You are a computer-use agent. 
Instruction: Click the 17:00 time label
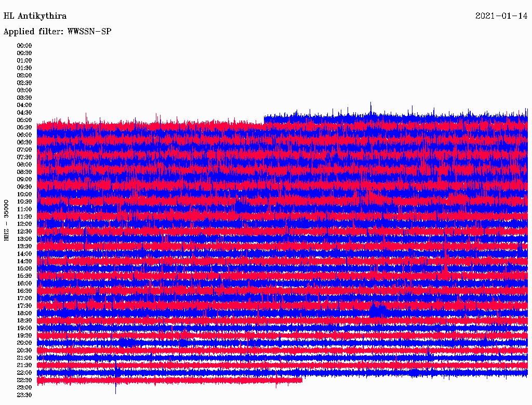point(24,298)
